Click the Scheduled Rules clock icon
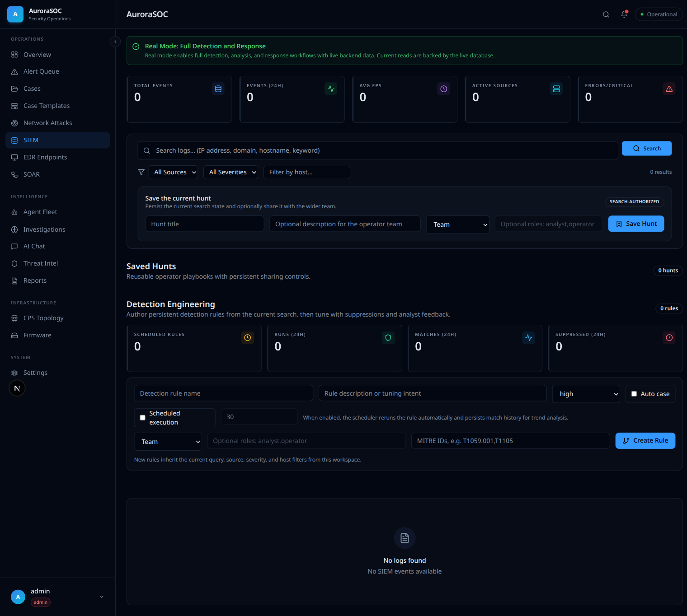This screenshot has height=616, width=687. point(248,338)
